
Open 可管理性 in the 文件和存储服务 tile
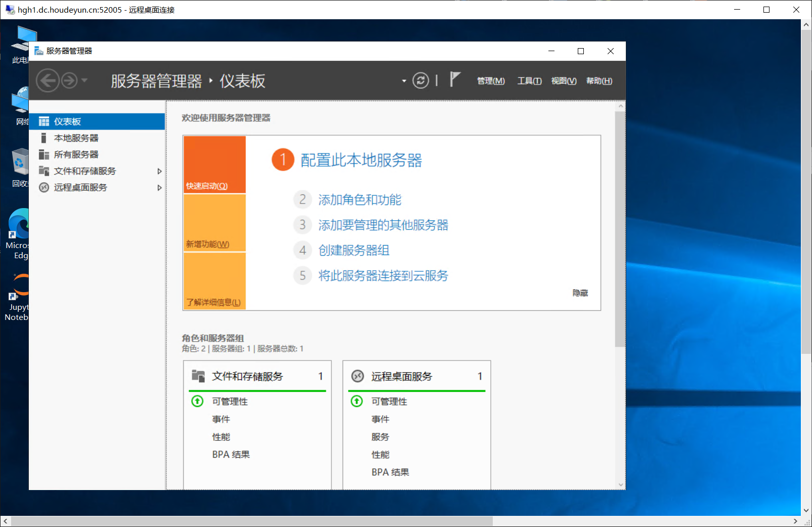tap(230, 401)
